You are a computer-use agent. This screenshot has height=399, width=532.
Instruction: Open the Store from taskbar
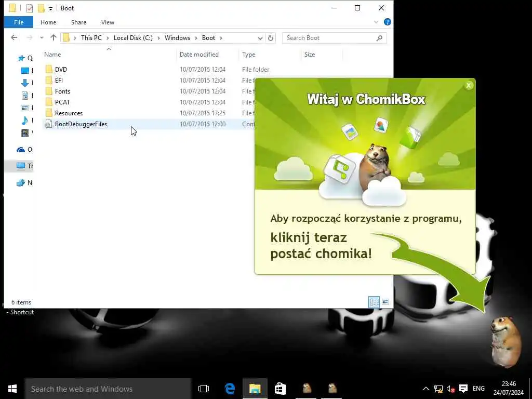pos(280,389)
